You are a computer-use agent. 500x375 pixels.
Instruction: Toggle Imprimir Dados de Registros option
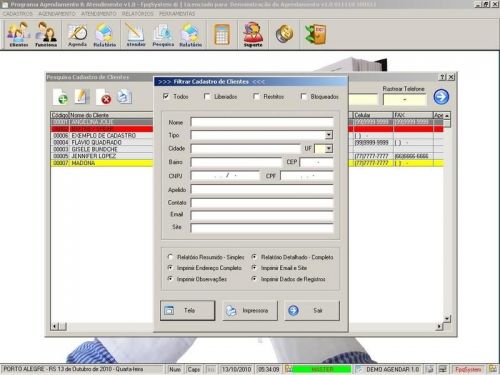(x=254, y=279)
